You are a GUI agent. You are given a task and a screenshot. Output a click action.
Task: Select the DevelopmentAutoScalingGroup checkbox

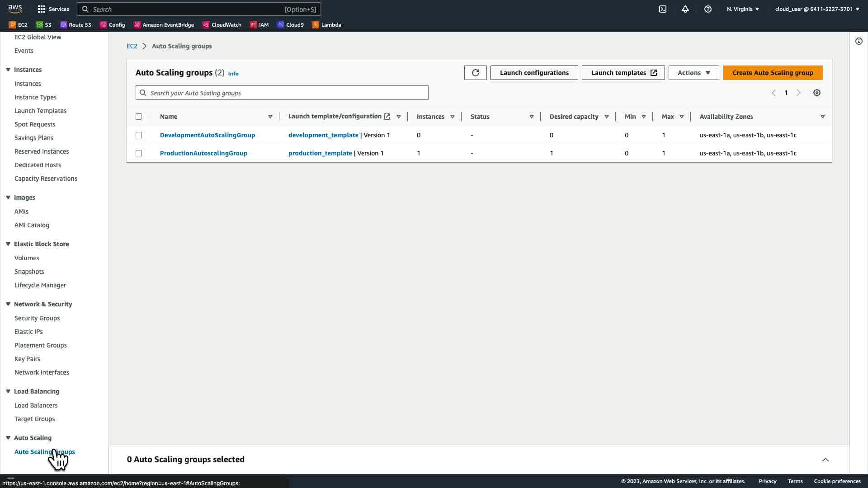coord(139,135)
